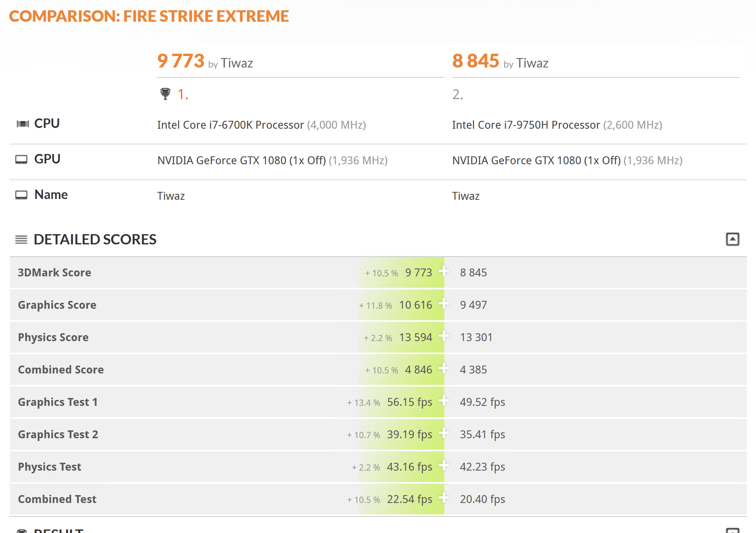
Task: Click the plus icon on Graphics Score row
Action: (444, 304)
